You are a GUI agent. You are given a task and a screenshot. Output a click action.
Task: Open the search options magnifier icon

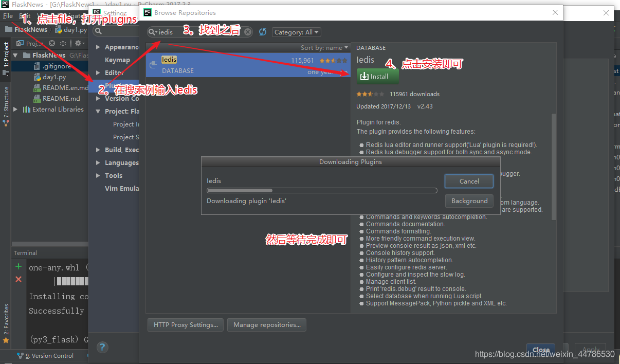[152, 32]
